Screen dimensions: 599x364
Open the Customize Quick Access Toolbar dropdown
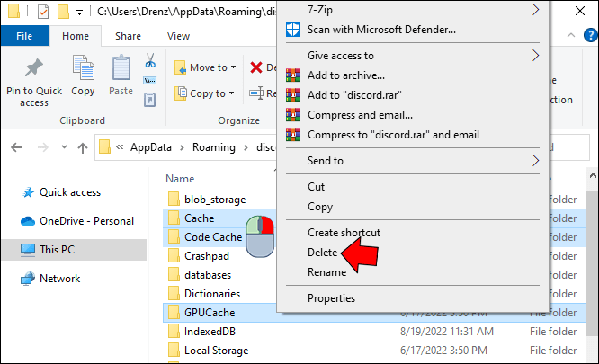click(79, 13)
